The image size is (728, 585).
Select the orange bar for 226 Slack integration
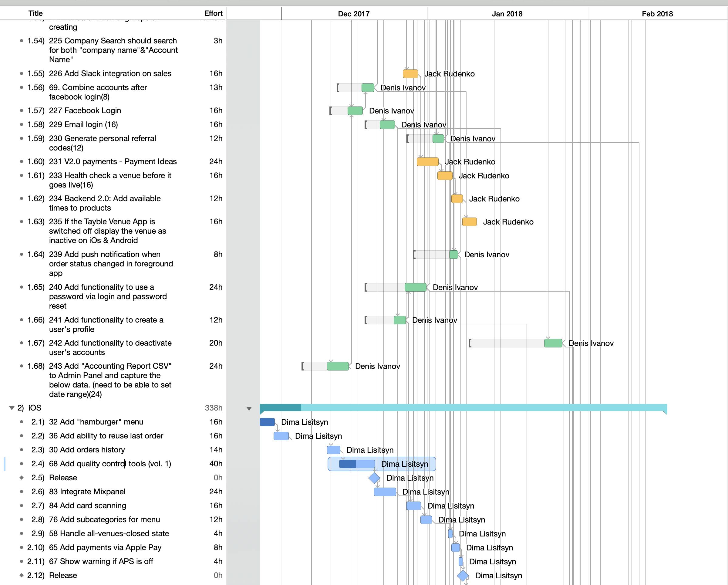click(x=410, y=74)
